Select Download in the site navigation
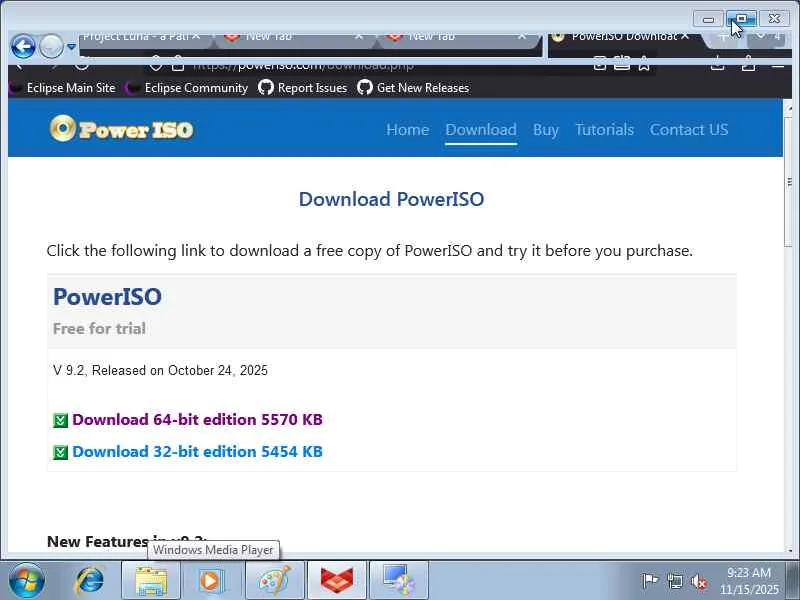This screenshot has height=600, width=800. pos(481,130)
